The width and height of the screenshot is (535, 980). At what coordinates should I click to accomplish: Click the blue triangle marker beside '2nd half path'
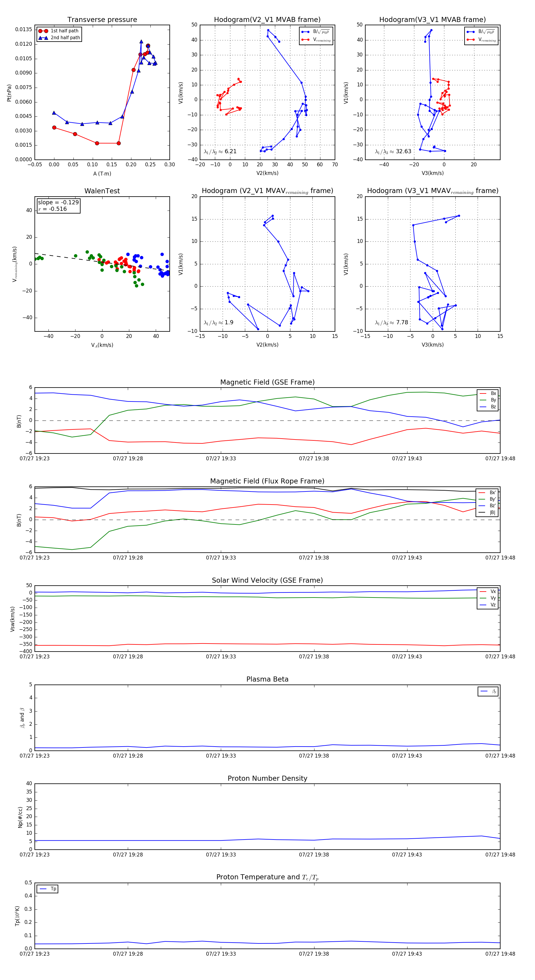[43, 38]
